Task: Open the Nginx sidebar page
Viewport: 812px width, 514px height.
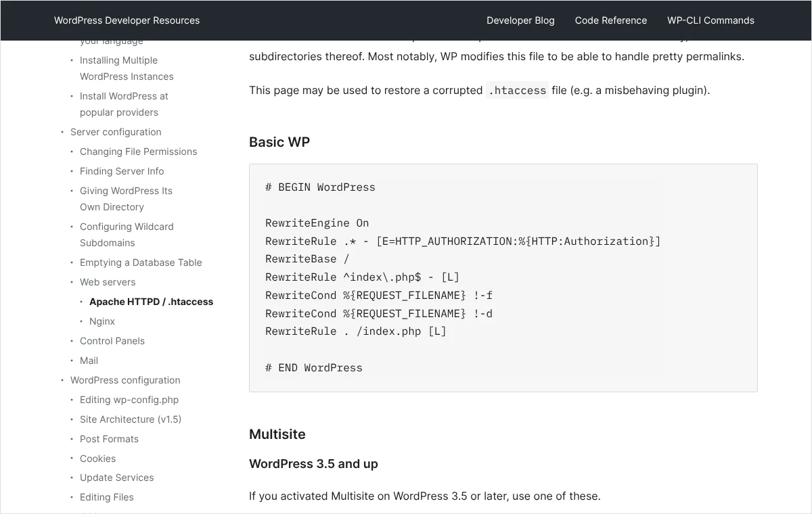Action: (102, 321)
